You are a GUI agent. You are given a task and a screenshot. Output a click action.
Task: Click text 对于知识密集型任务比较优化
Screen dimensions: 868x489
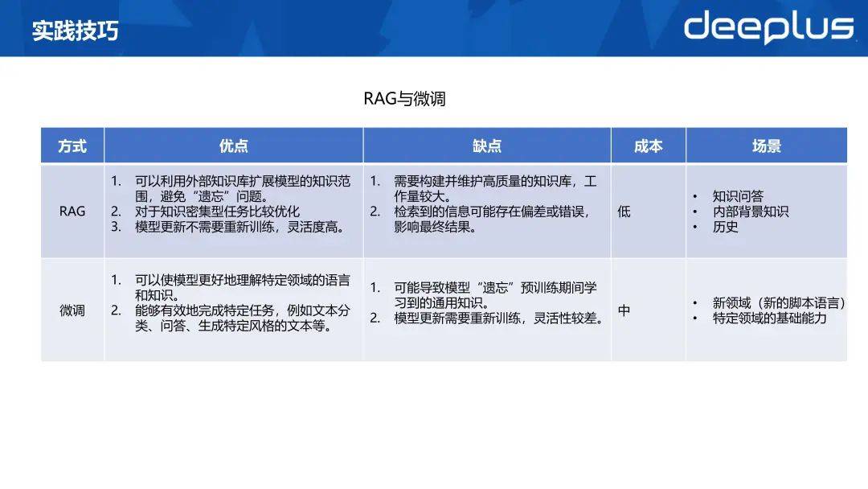pyautogui.click(x=217, y=212)
